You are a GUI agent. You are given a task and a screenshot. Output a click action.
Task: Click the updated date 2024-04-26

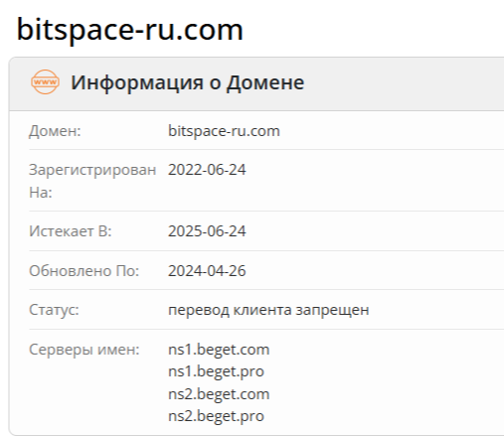click(207, 271)
